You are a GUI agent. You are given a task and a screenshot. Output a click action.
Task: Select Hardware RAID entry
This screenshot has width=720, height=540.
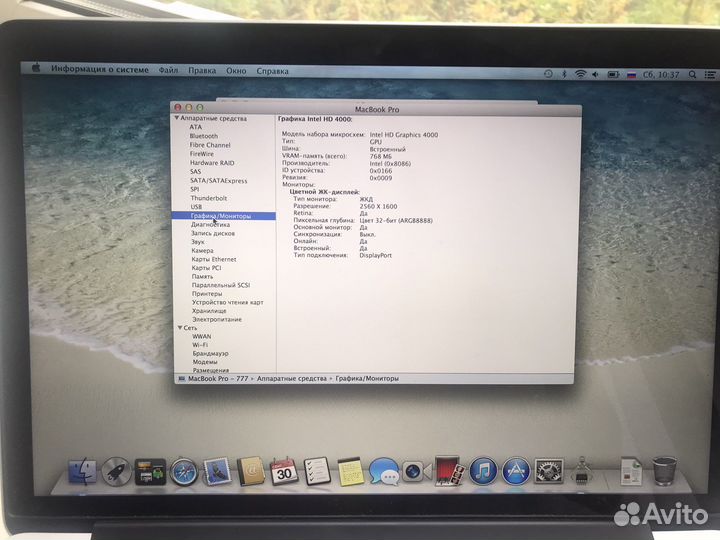coord(212,163)
